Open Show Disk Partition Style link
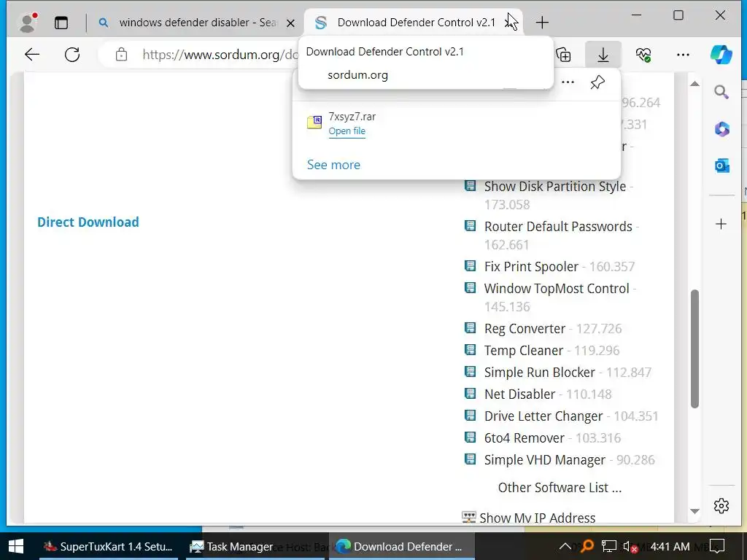The width and height of the screenshot is (747, 560). click(555, 187)
